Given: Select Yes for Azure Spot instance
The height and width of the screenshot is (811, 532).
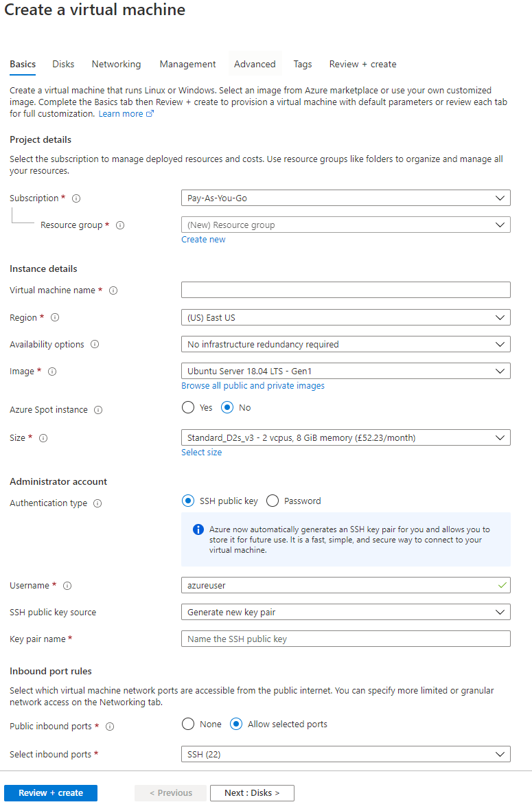Looking at the screenshot, I should point(188,408).
